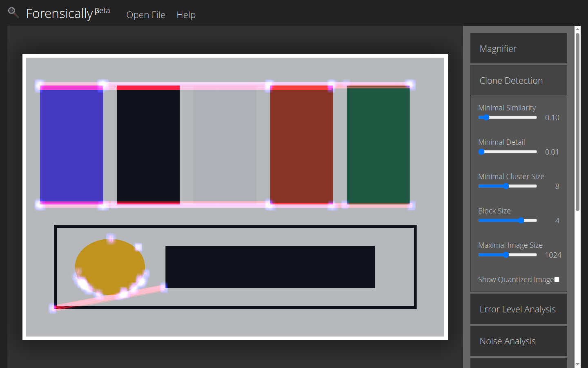Click the Minimal Similarity label

tap(507, 108)
